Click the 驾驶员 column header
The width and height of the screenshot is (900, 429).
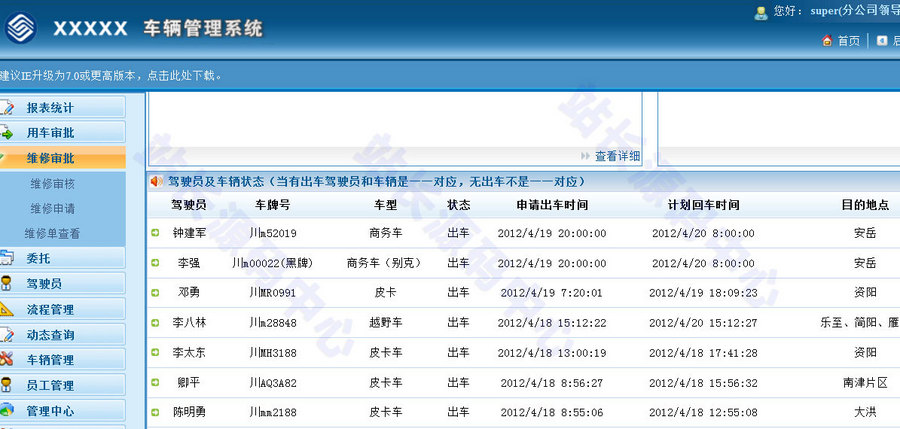(x=188, y=204)
